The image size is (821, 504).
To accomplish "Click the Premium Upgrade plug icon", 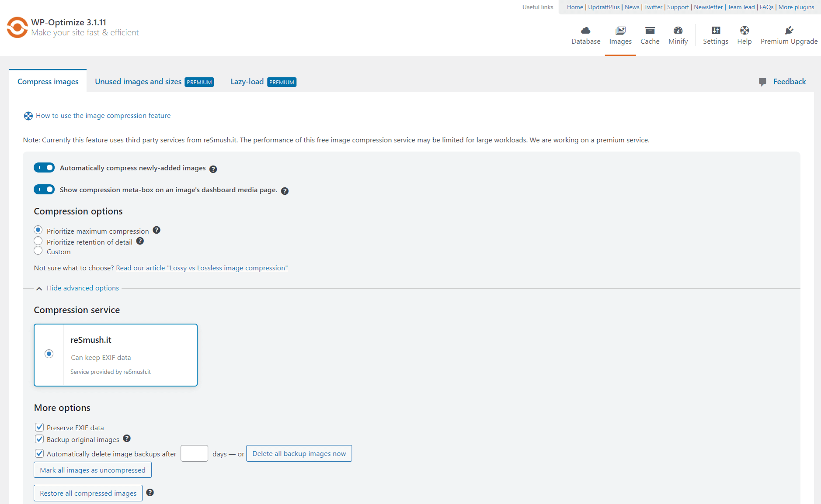I will click(789, 31).
